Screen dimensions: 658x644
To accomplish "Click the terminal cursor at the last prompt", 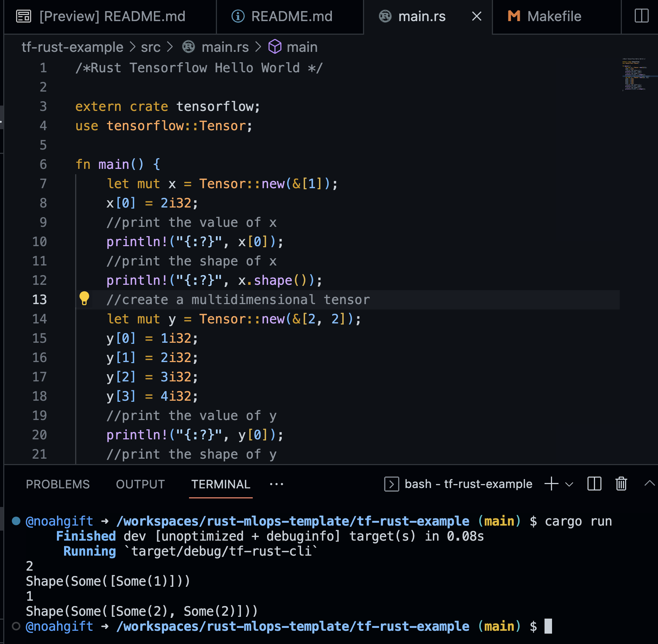I will [x=548, y=626].
